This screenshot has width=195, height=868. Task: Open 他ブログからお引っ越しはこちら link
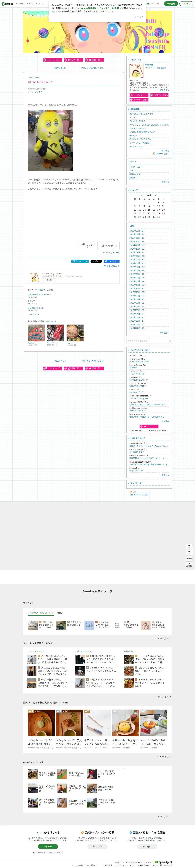point(48,853)
